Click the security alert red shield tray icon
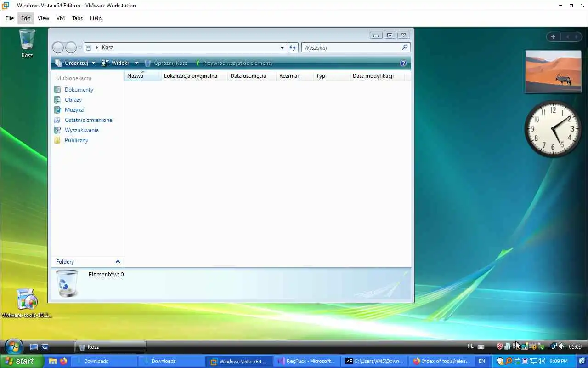The image size is (588, 368). [500, 346]
